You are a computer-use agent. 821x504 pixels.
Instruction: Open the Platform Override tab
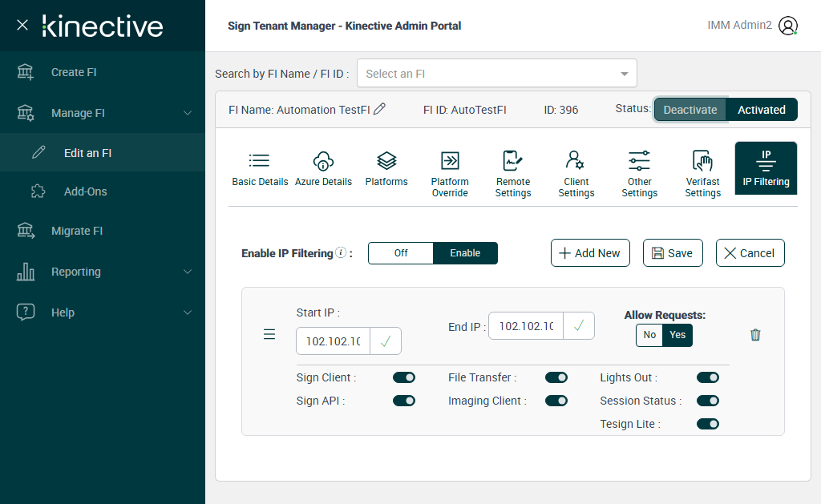[450, 175]
